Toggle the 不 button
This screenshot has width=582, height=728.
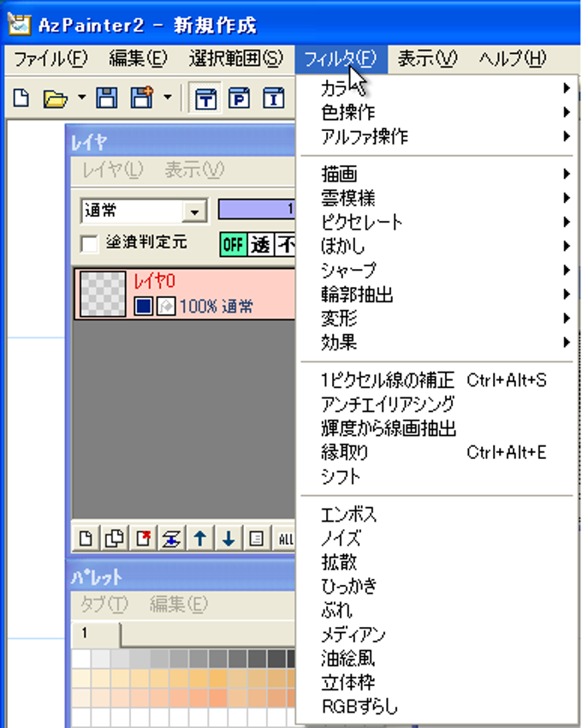(x=285, y=244)
